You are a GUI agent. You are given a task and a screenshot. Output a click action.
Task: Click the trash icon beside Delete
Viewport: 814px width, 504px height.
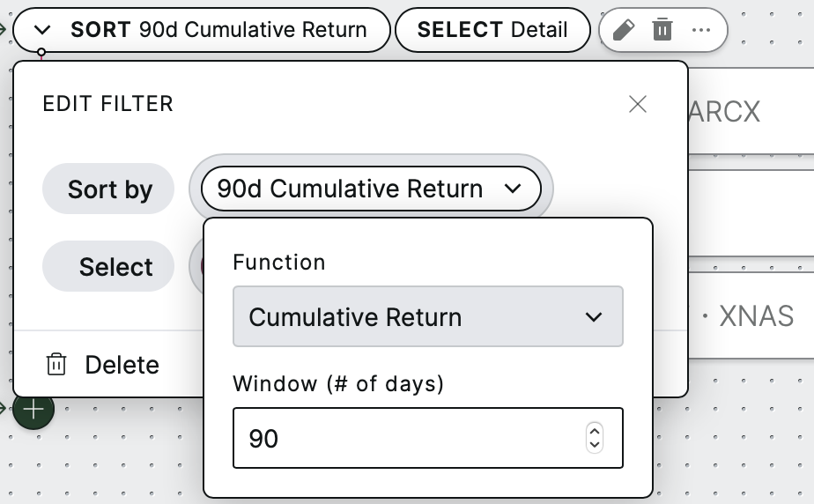click(x=56, y=365)
